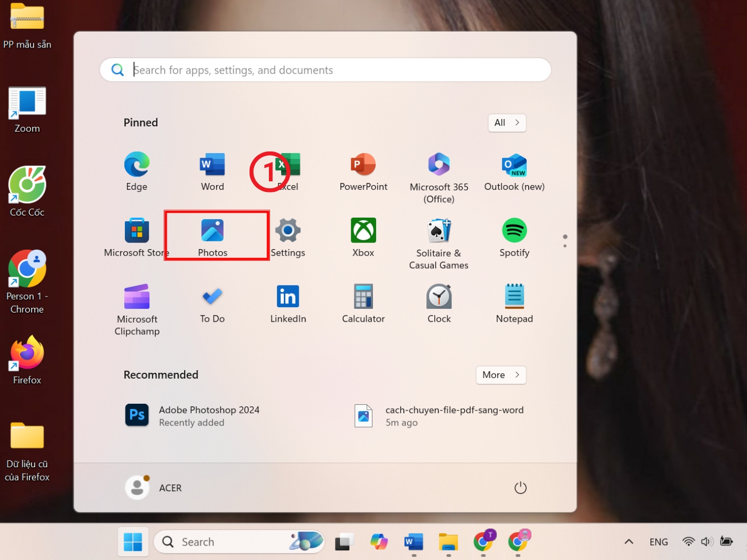This screenshot has height=560, width=747.
Task: Open the PowerPoint pinned app
Action: (363, 172)
